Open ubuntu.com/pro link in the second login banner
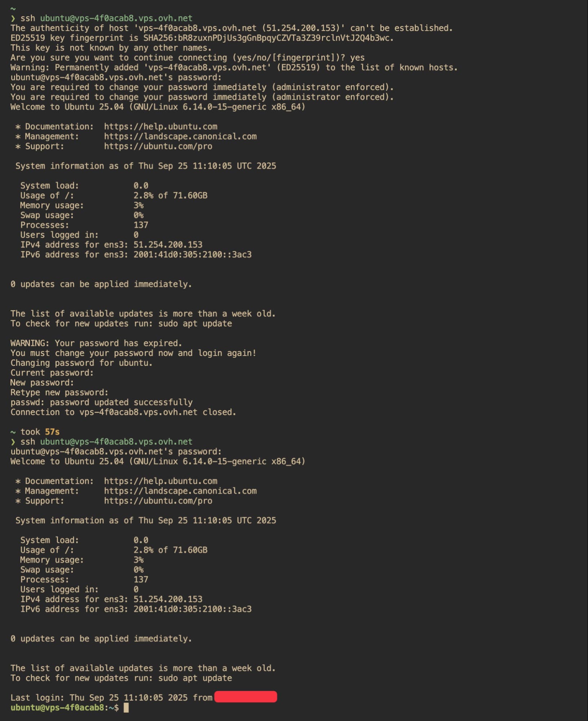This screenshot has width=588, height=721. pyautogui.click(x=158, y=501)
